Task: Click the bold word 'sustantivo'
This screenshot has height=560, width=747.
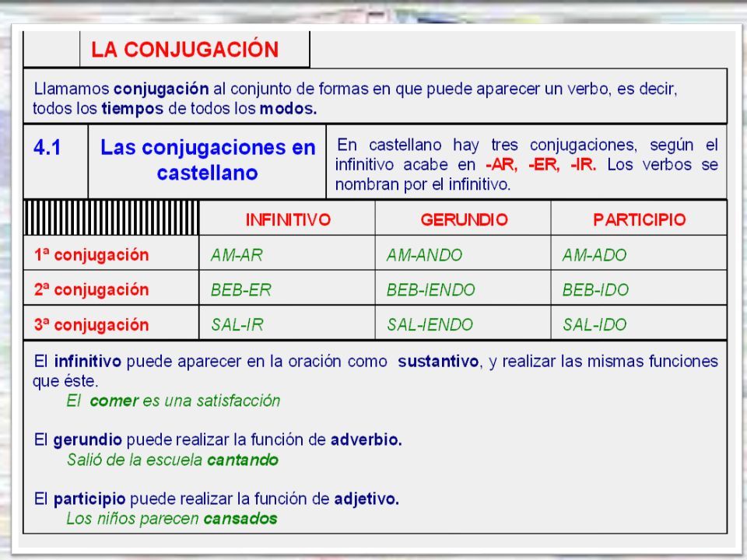Action: (x=438, y=362)
